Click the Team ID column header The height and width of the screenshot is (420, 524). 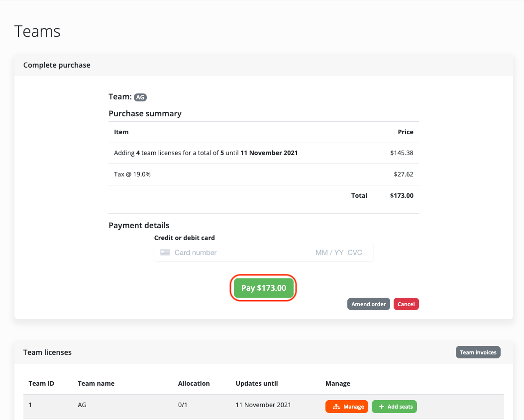pos(41,384)
